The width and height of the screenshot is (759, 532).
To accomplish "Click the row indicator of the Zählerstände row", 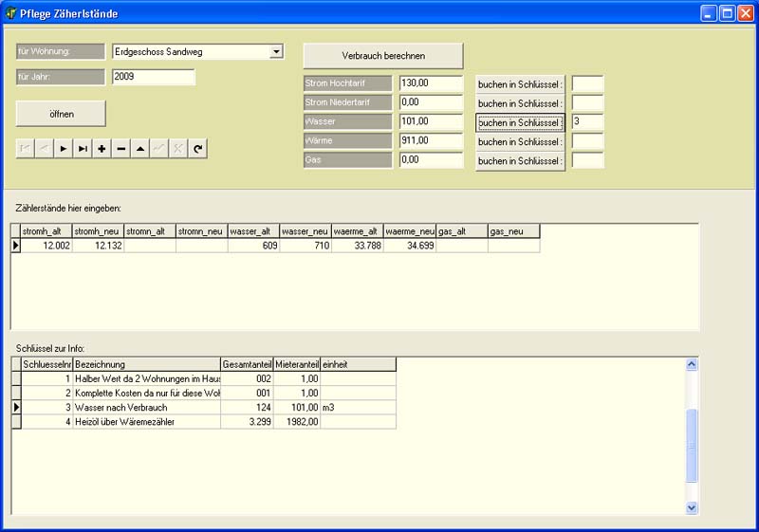I will (15, 246).
